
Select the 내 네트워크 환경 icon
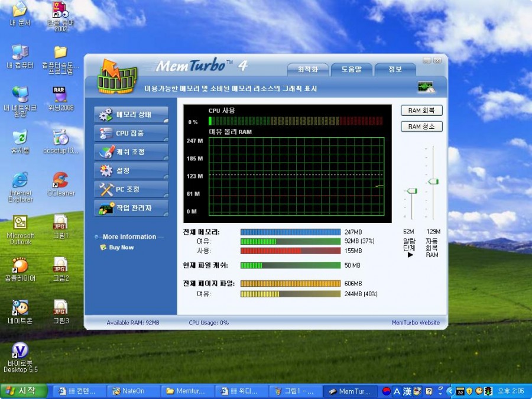(20, 101)
